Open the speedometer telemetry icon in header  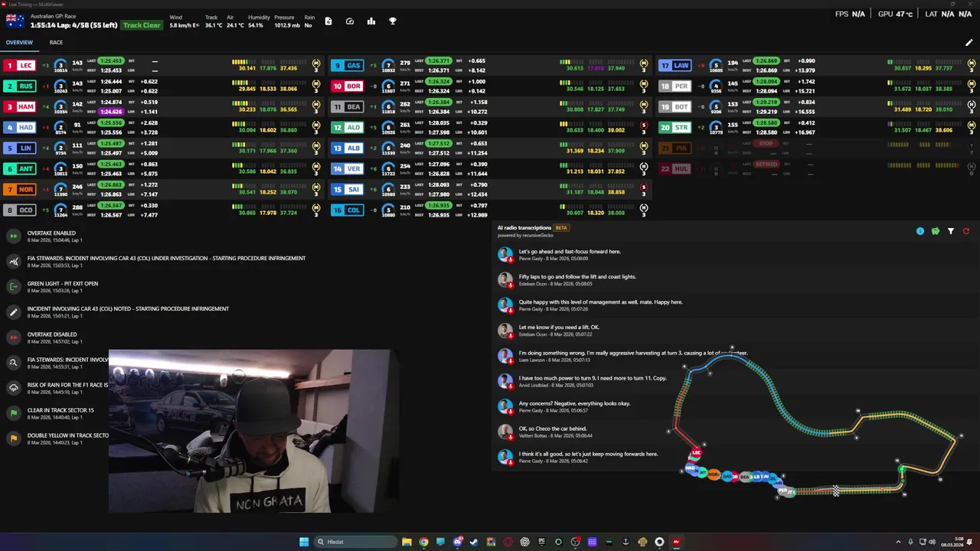350,21
